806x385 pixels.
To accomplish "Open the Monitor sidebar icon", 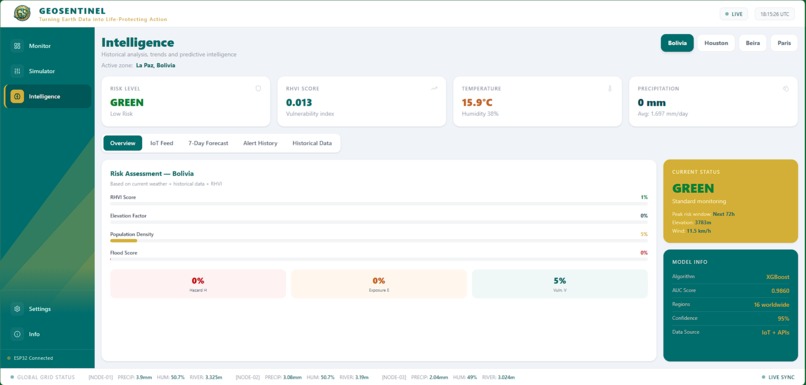I will (x=17, y=46).
